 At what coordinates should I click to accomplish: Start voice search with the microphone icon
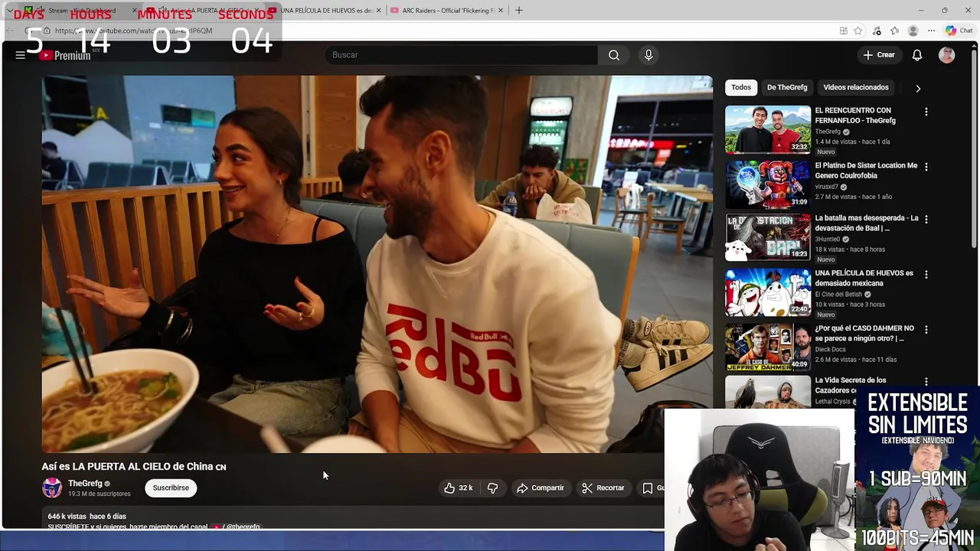pos(648,55)
